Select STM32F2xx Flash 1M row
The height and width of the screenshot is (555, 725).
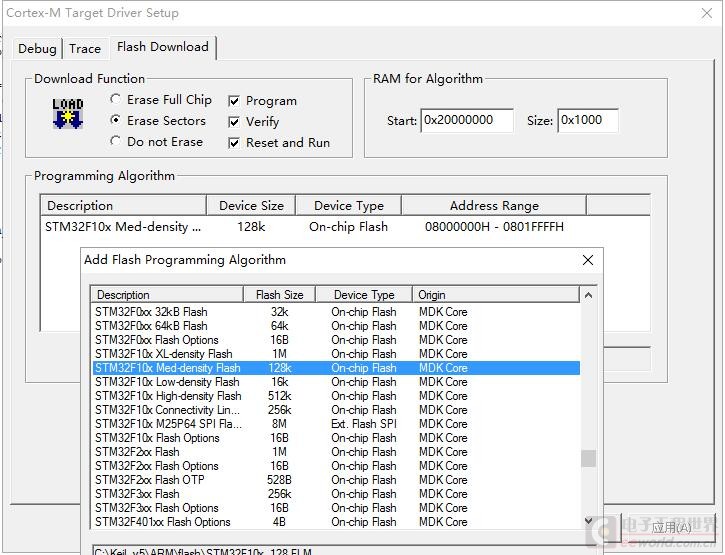(x=336, y=452)
